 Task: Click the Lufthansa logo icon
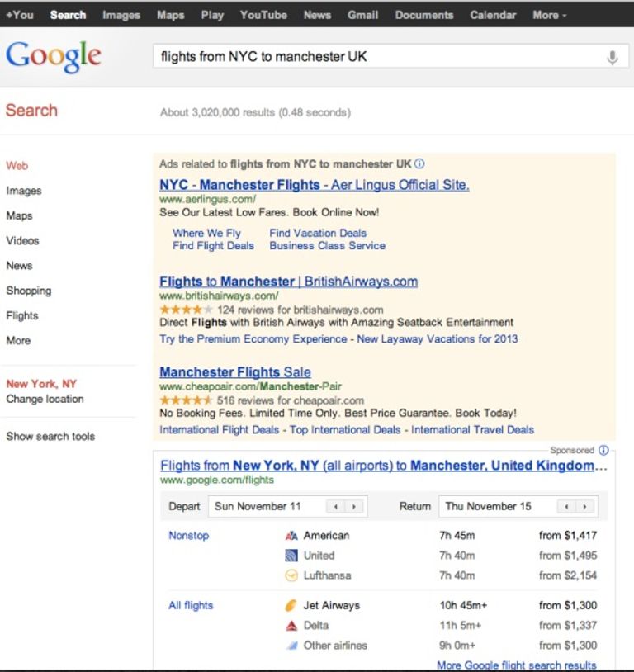pos(291,575)
